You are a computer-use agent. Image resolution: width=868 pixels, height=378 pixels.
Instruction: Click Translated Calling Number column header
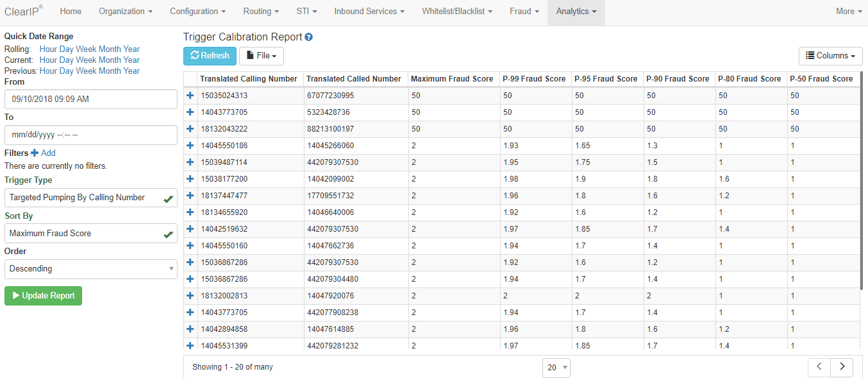(249, 79)
